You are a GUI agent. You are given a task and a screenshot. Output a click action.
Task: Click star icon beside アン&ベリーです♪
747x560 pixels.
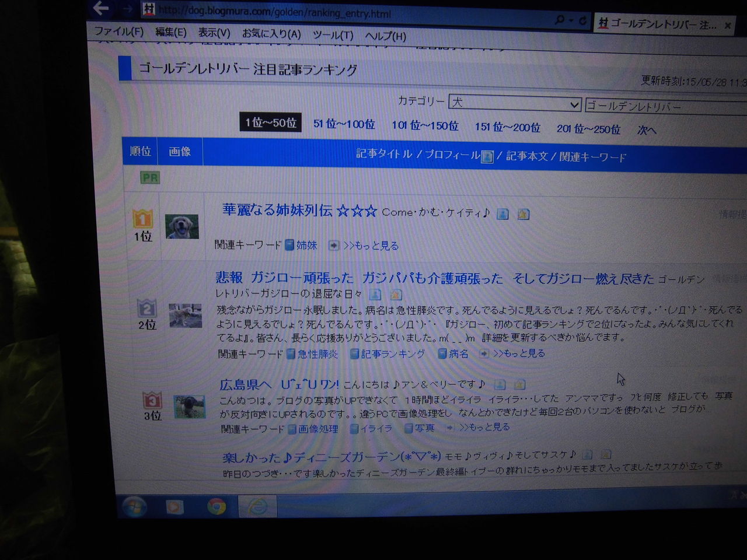point(520,385)
